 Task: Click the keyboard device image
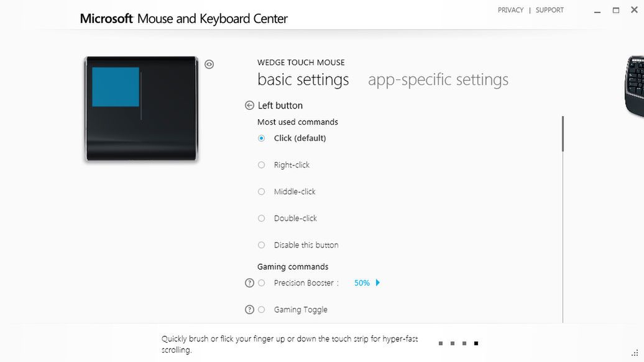click(635, 86)
